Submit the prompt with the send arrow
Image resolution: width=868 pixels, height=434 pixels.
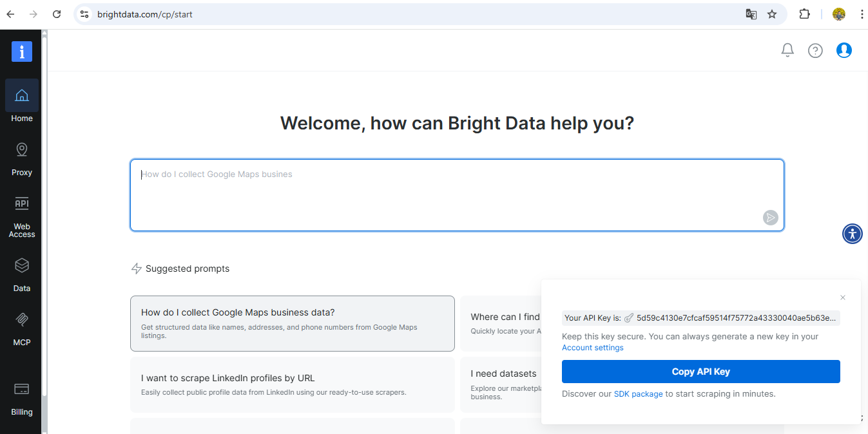[771, 218]
